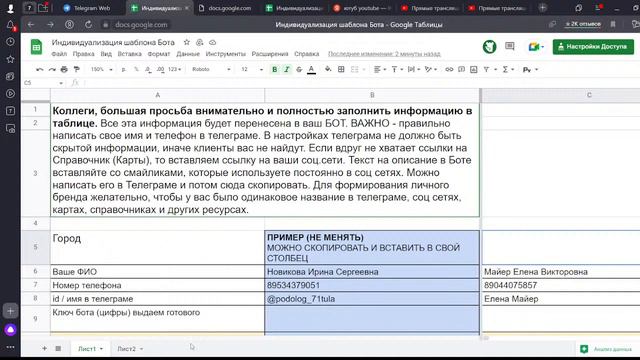This screenshot has height=360, width=640.
Task: Select cell Майер Елена Викторовна
Action: pyautogui.click(x=561, y=272)
